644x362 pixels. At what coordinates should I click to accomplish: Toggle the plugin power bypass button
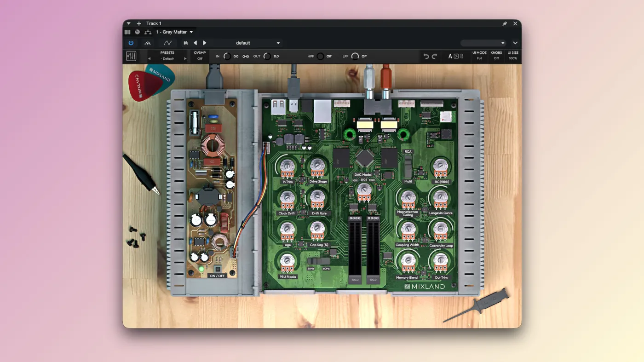131,43
